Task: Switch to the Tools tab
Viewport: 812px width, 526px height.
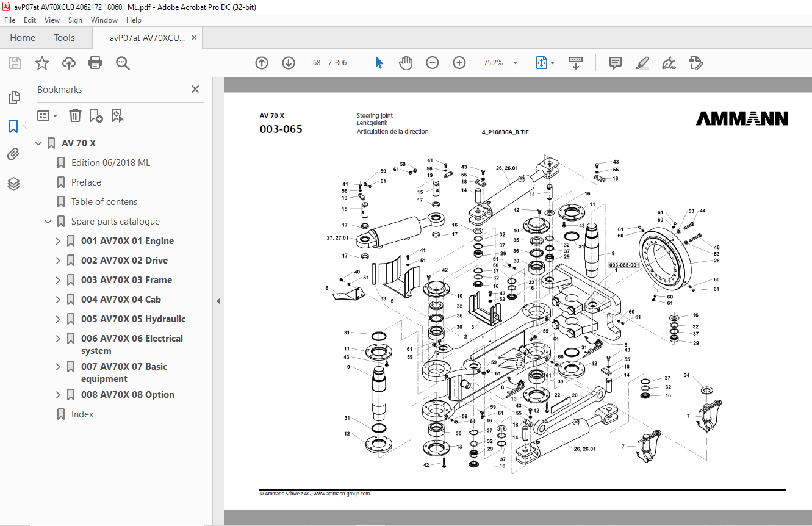Action: point(64,38)
